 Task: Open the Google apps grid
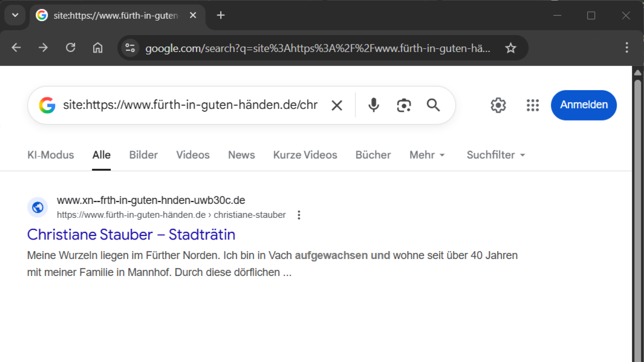click(x=533, y=105)
